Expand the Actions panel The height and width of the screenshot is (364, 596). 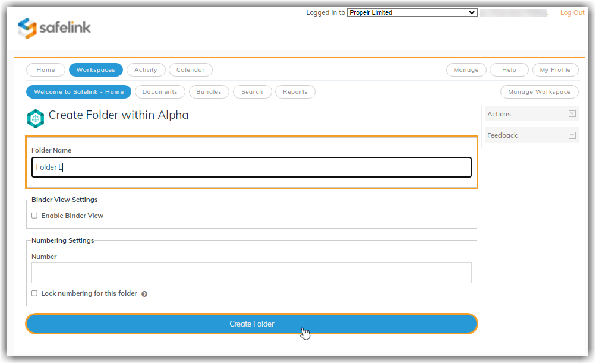pyautogui.click(x=571, y=113)
